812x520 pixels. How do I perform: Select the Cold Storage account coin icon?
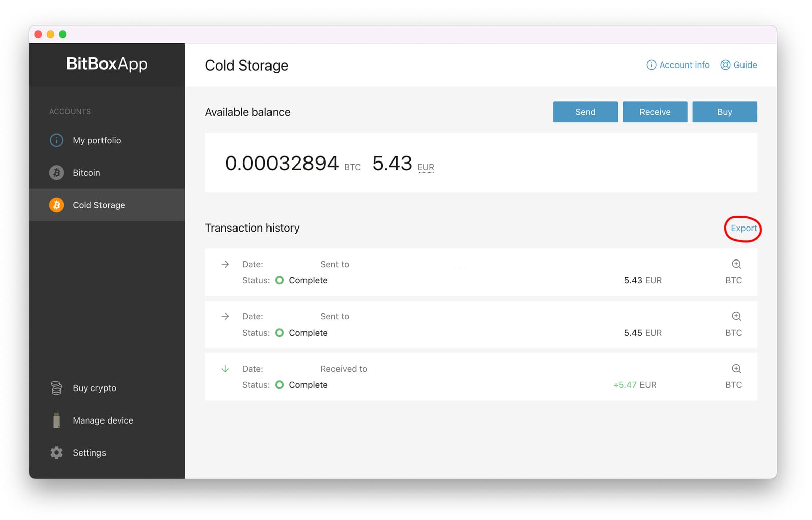pyautogui.click(x=56, y=205)
